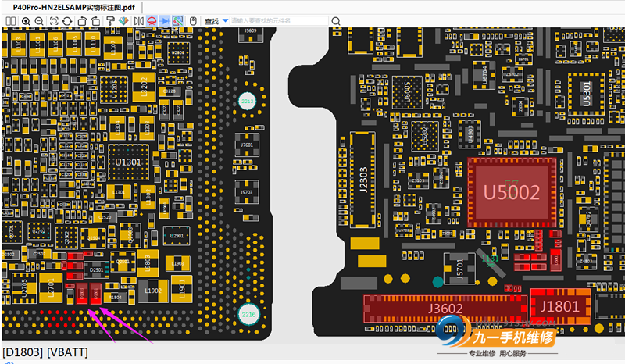Select inductor L2701

click(x=51, y=289)
